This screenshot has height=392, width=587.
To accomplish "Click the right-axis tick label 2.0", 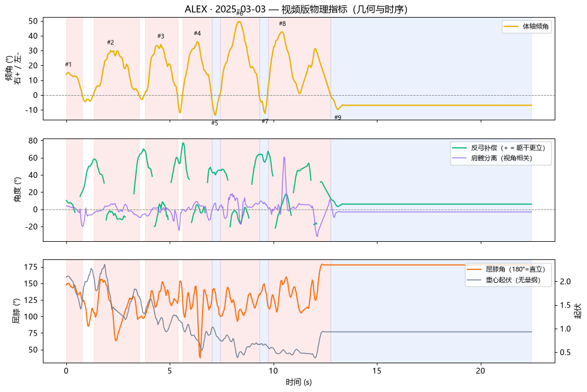I will pyautogui.click(x=565, y=282).
